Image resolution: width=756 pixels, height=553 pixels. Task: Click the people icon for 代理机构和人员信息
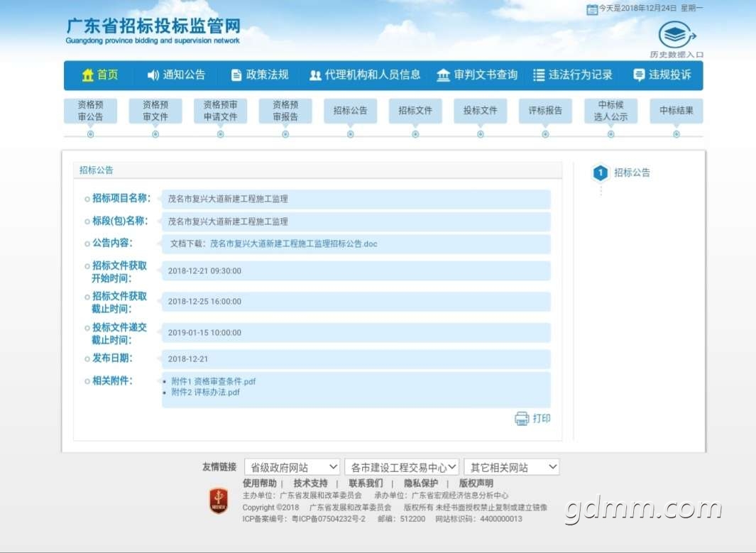(315, 75)
